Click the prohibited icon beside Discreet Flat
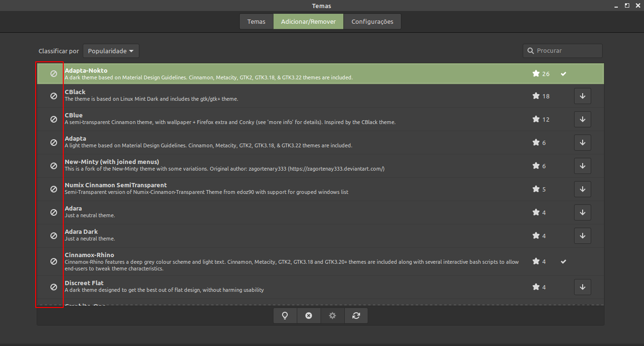Image resolution: width=644 pixels, height=346 pixels. [x=54, y=287]
